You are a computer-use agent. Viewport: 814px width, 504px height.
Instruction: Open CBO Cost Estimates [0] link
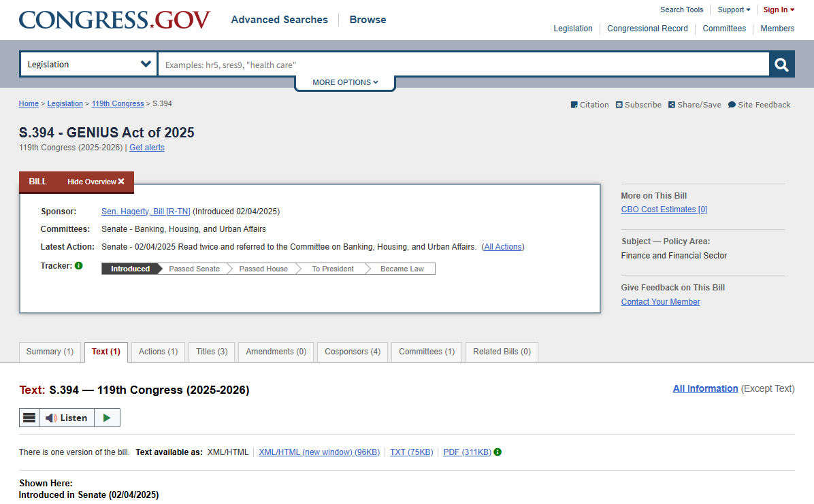tap(664, 209)
